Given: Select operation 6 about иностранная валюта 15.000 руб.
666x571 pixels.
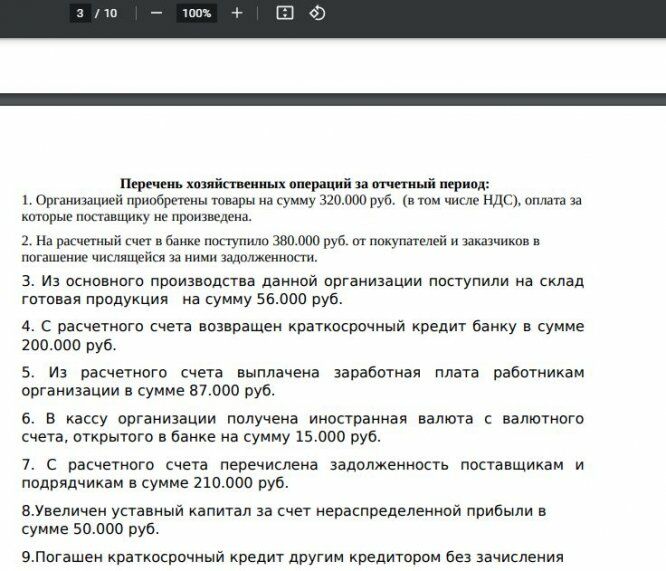Looking at the screenshot, I should pyautogui.click(x=302, y=428).
